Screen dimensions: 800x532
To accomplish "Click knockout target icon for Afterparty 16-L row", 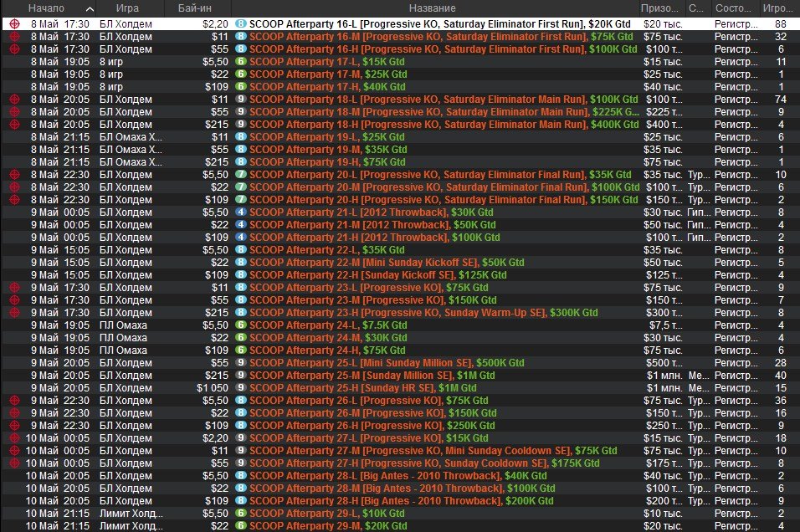I will tap(13, 25).
